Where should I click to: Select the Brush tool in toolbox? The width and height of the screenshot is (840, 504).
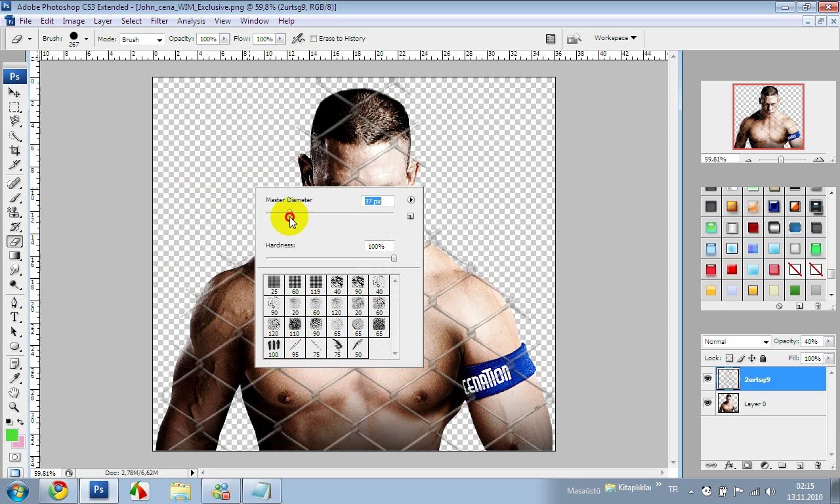pyautogui.click(x=14, y=198)
